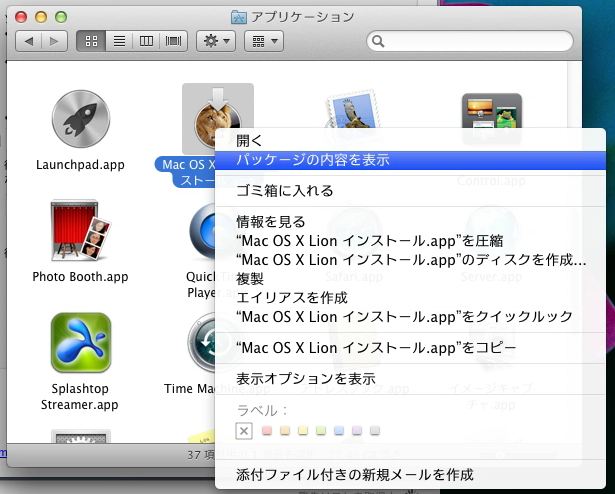Image resolution: width=615 pixels, height=494 pixels.
Task: Select the Photo Booth.app icon
Action: [80, 230]
